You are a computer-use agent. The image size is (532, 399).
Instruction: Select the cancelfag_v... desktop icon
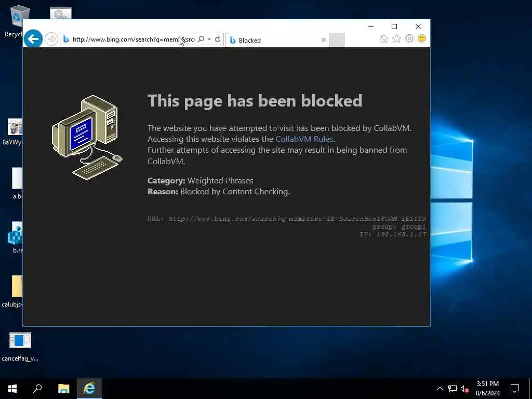pyautogui.click(x=20, y=347)
